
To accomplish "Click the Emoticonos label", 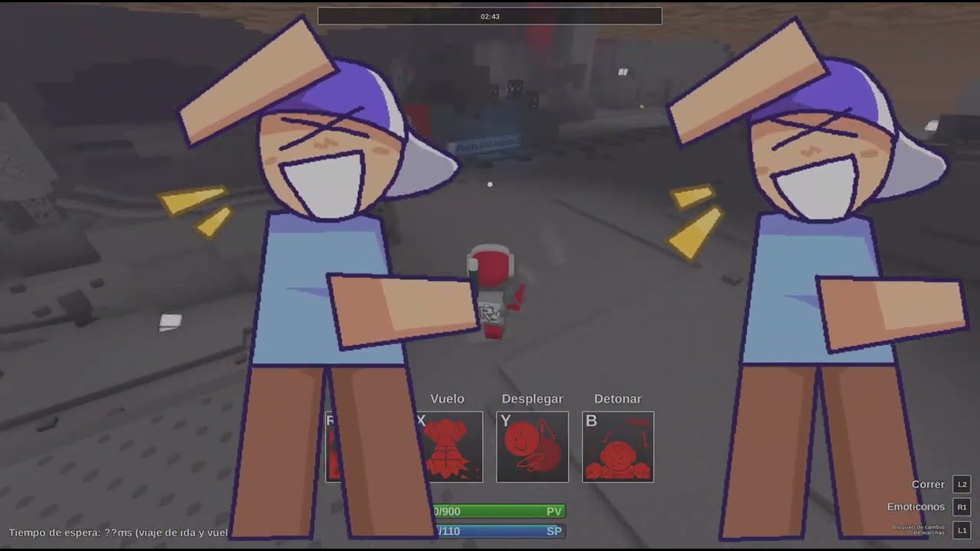I will 916,507.
